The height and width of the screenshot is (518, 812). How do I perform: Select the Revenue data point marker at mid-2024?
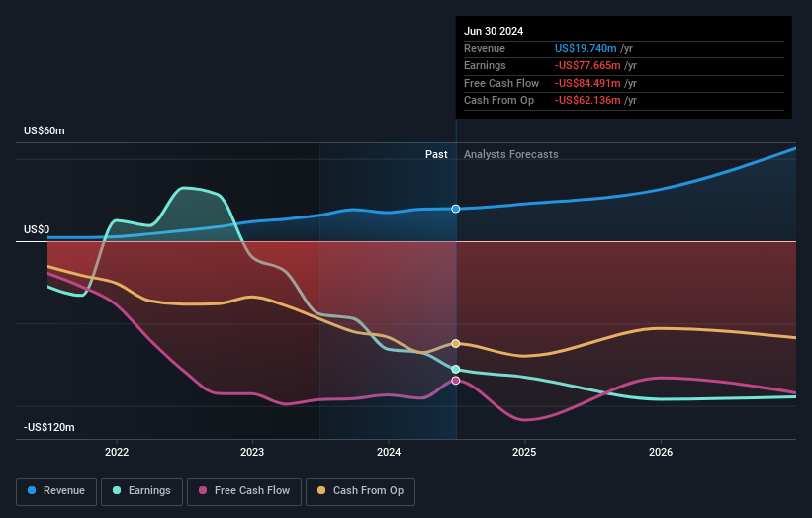tap(456, 209)
